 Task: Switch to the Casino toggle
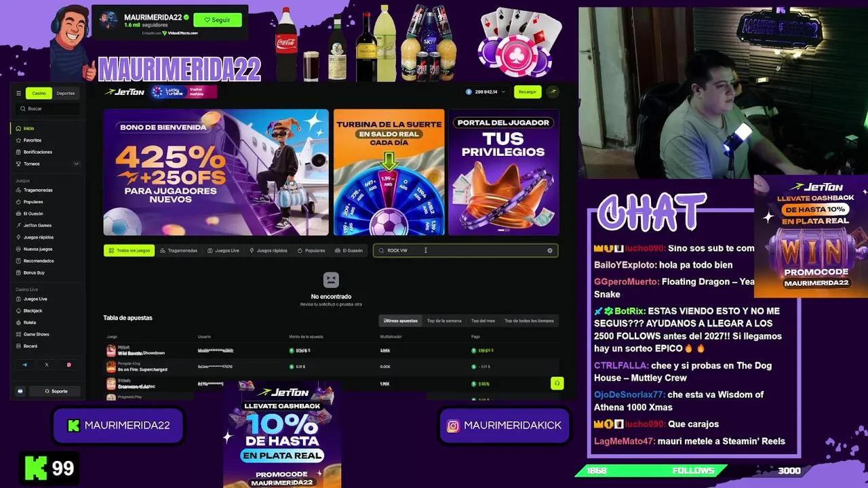[39, 94]
